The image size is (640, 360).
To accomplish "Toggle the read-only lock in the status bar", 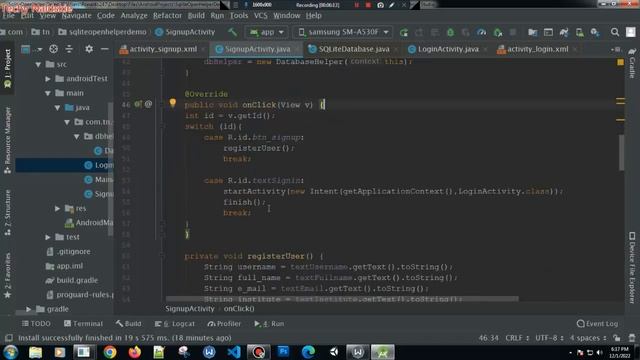I will point(617,338).
